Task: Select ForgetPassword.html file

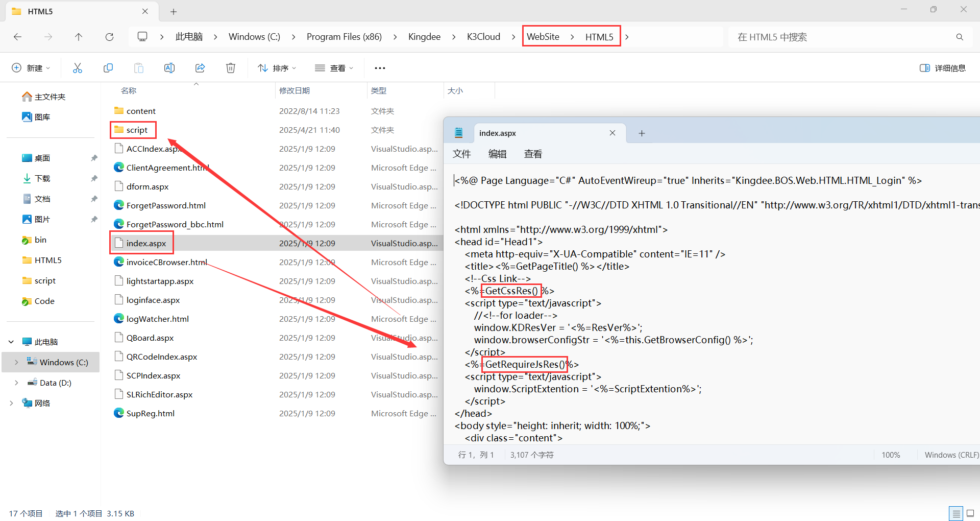Action: click(166, 205)
